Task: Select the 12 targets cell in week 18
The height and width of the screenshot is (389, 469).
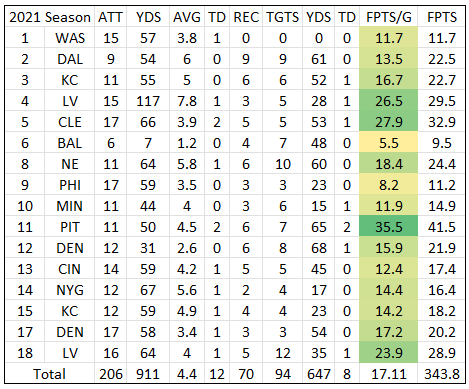Action: click(283, 353)
